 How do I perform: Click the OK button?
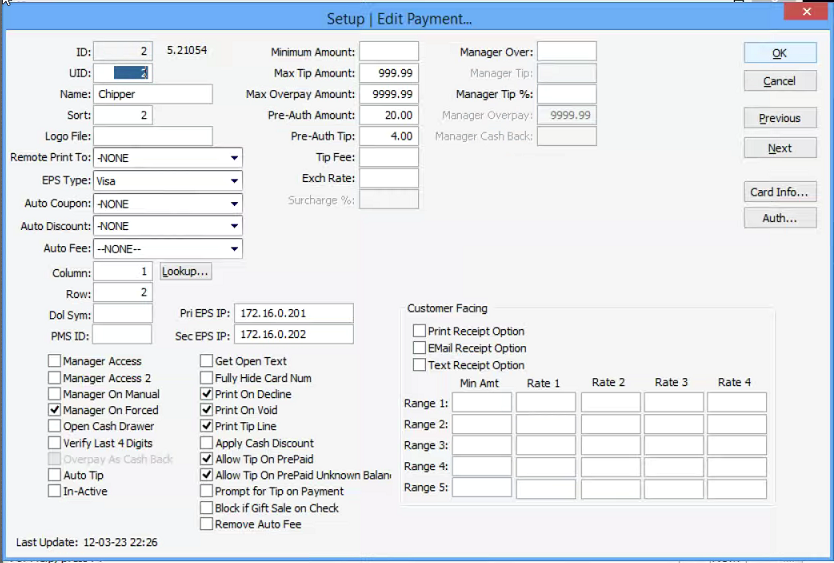pyautogui.click(x=779, y=53)
